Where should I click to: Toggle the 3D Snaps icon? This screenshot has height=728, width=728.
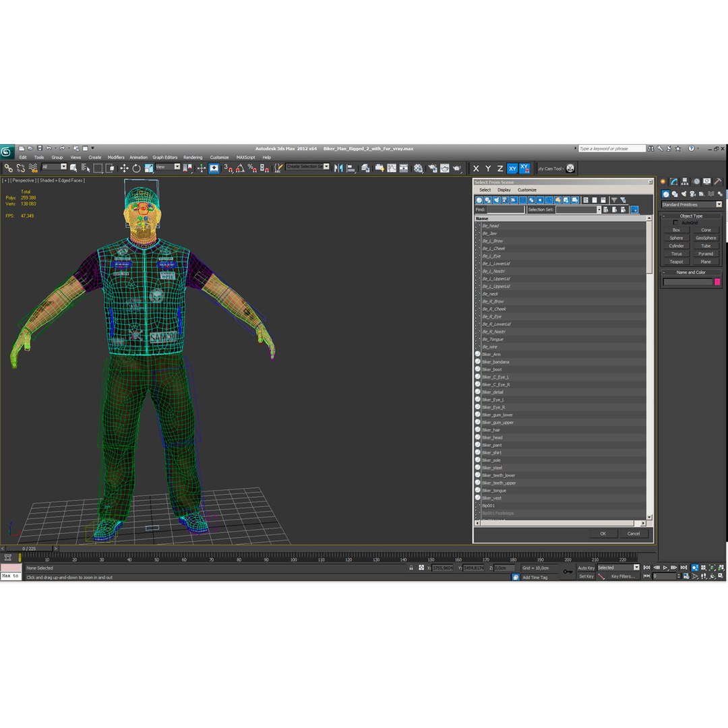[x=228, y=168]
